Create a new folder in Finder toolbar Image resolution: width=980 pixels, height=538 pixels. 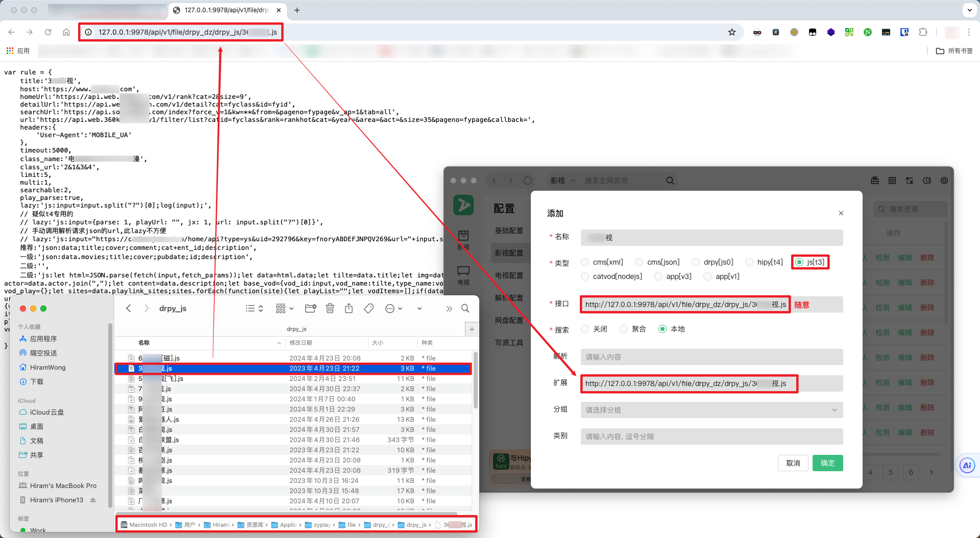click(x=310, y=309)
